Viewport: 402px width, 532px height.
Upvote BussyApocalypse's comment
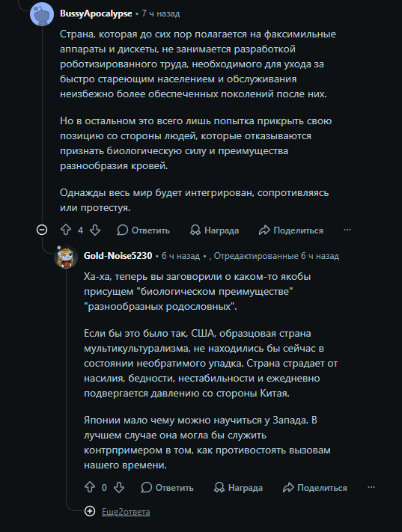point(66,230)
